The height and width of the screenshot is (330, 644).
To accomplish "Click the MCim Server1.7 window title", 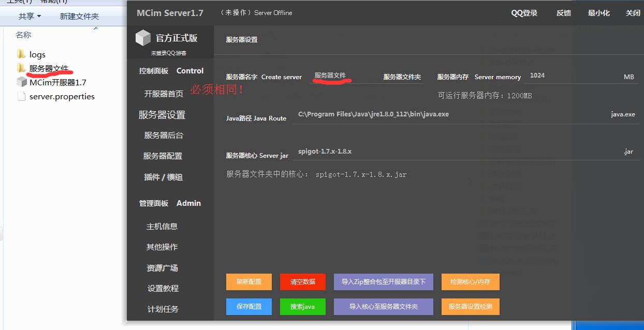I will click(170, 13).
